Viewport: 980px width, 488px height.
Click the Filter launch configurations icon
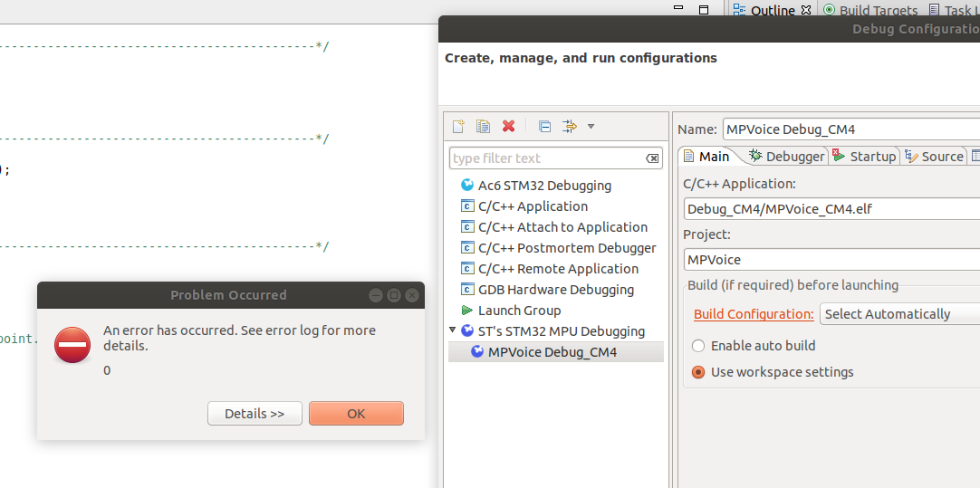pos(569,127)
